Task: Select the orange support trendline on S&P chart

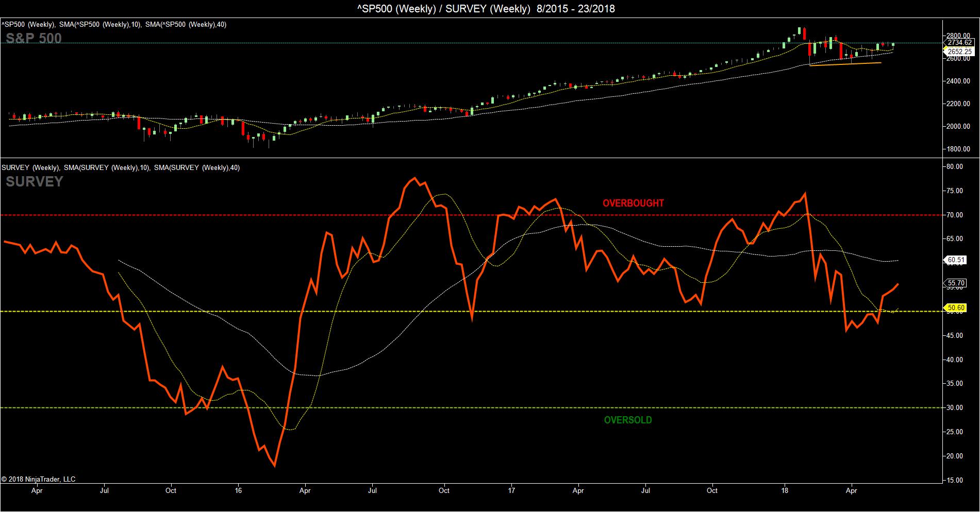Action: pos(845,64)
